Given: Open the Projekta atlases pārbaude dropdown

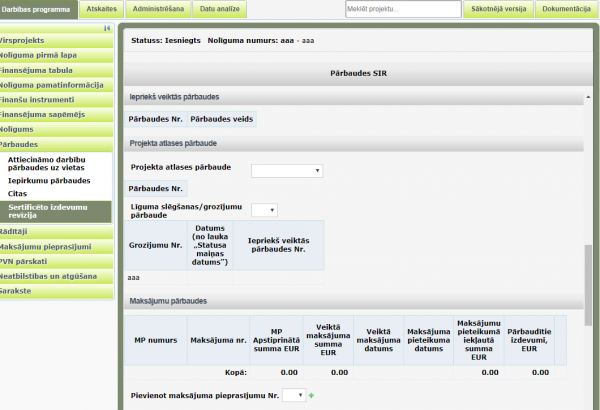Looking at the screenshot, I should click(286, 171).
